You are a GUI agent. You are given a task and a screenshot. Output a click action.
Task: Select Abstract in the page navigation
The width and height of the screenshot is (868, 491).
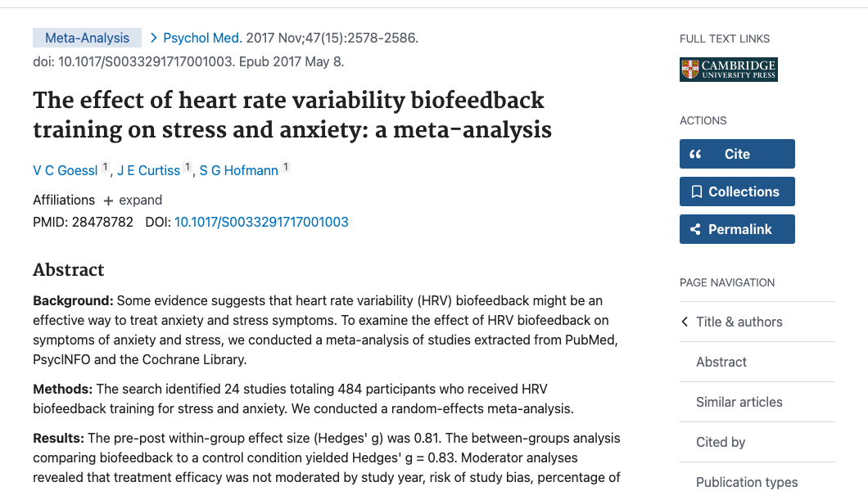click(x=721, y=362)
